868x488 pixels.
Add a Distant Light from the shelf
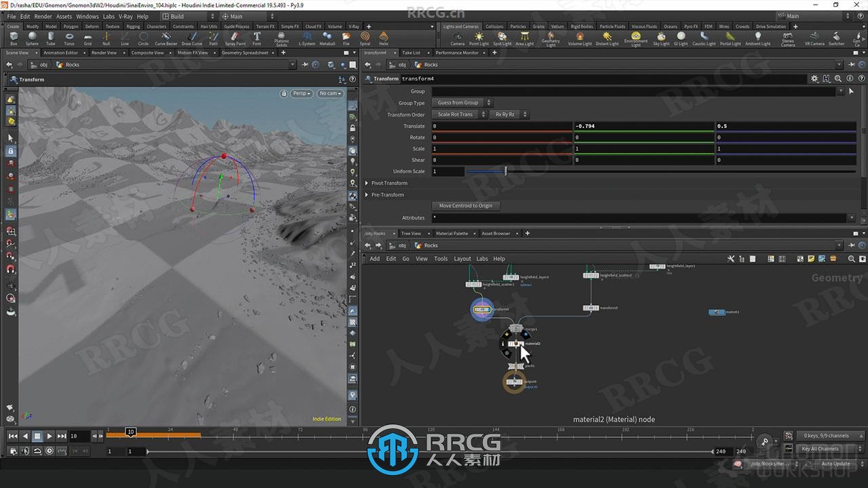[607, 39]
